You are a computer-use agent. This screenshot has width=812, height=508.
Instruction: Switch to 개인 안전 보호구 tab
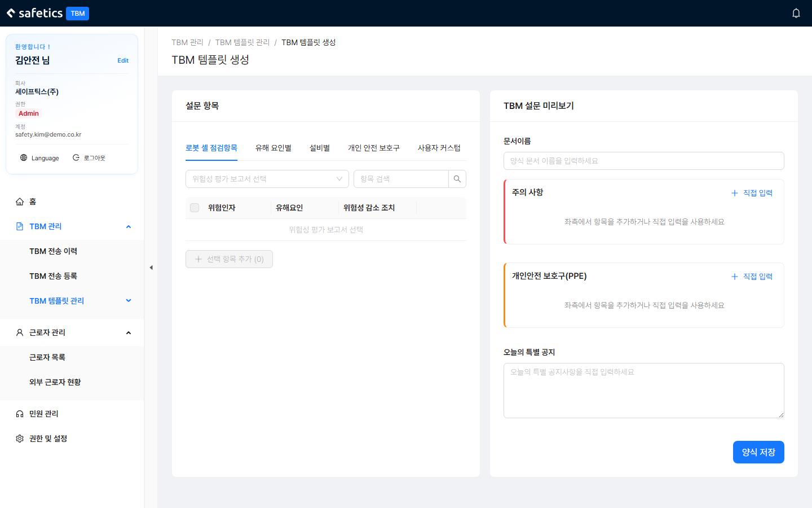(x=374, y=148)
